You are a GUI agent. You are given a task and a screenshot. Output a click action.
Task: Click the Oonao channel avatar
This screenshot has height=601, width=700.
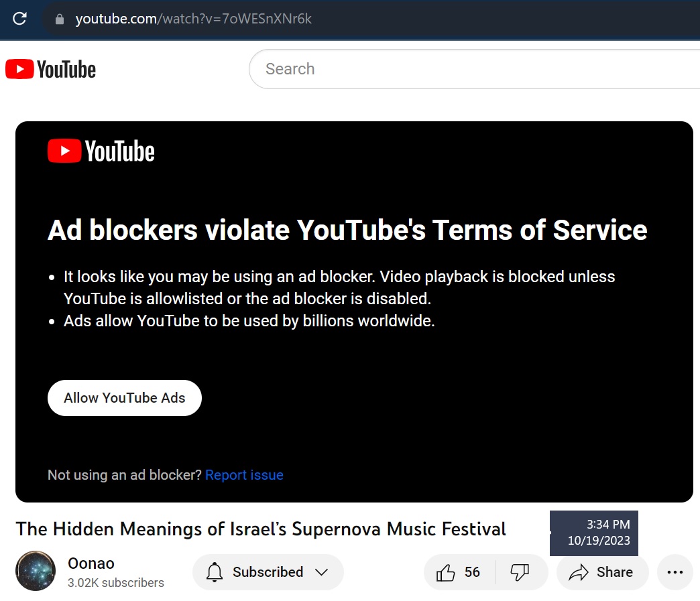click(x=36, y=571)
